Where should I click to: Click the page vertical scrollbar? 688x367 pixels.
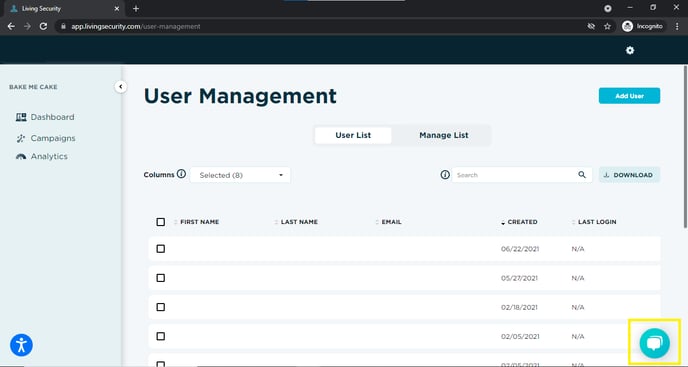(x=685, y=147)
